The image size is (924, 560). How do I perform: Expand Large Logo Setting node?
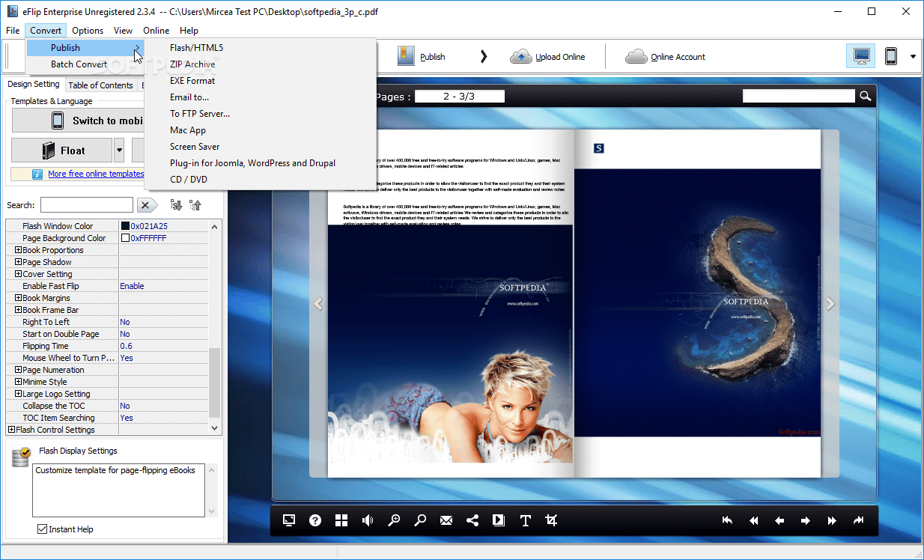pos(19,394)
